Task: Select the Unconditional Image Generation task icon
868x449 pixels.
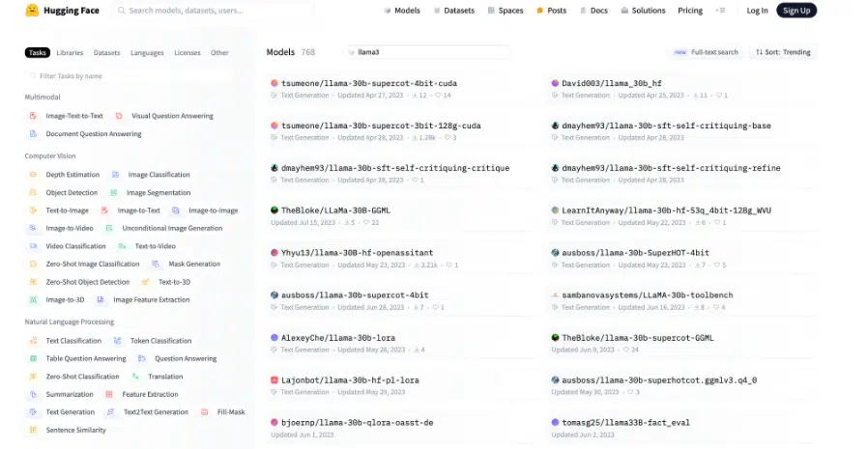Action: point(109,228)
